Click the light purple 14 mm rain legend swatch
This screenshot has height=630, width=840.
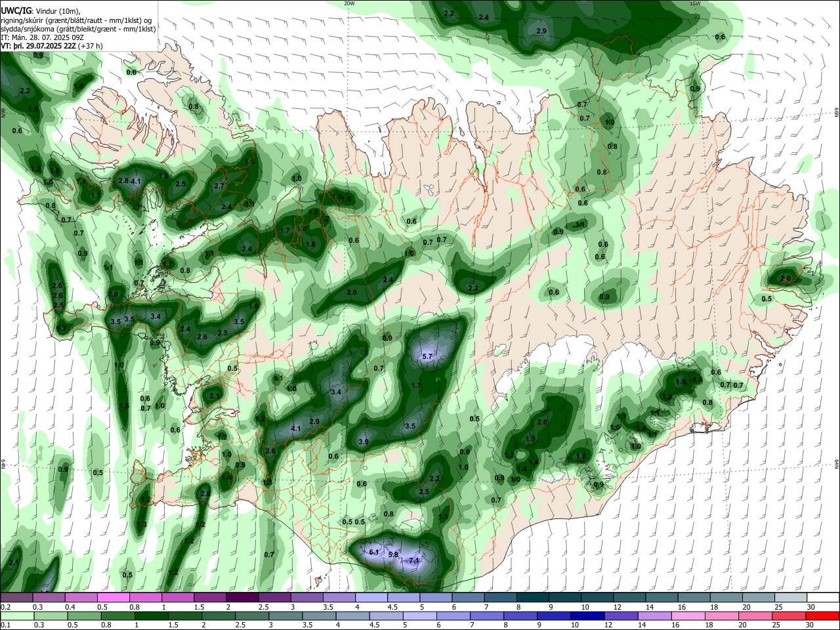(x=654, y=616)
